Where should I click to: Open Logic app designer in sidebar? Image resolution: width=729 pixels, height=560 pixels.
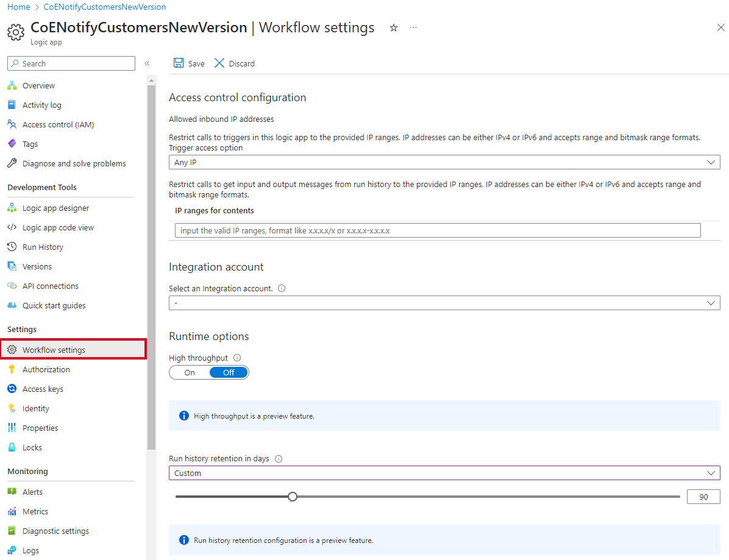[x=55, y=208]
